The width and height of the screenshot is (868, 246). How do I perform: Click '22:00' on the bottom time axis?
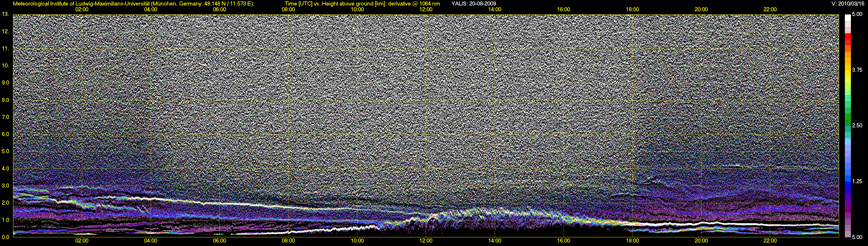pyautogui.click(x=770, y=241)
